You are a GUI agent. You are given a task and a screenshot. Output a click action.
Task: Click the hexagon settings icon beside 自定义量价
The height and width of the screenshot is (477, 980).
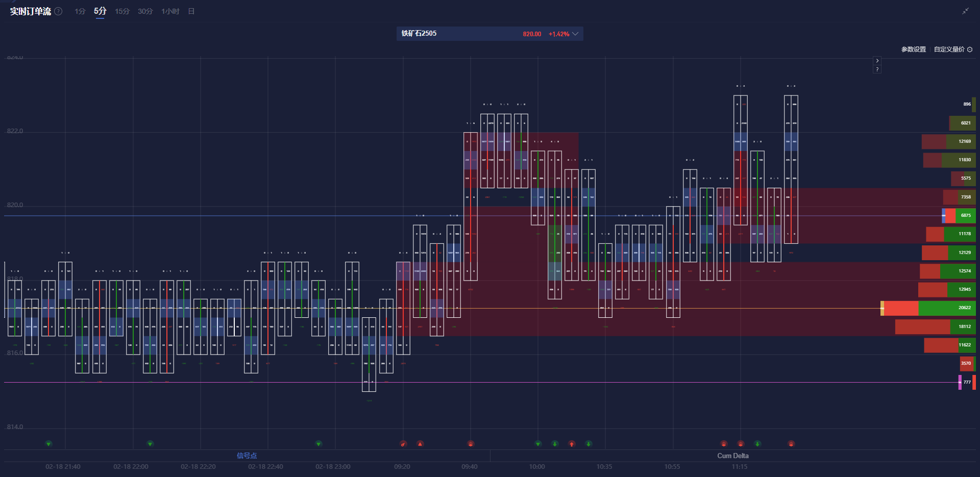970,49
